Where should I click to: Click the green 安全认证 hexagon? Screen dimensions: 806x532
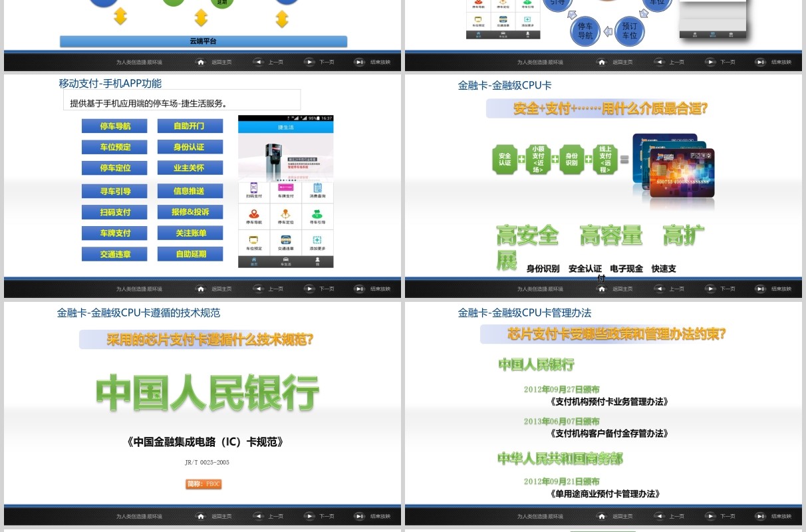pyautogui.click(x=505, y=160)
